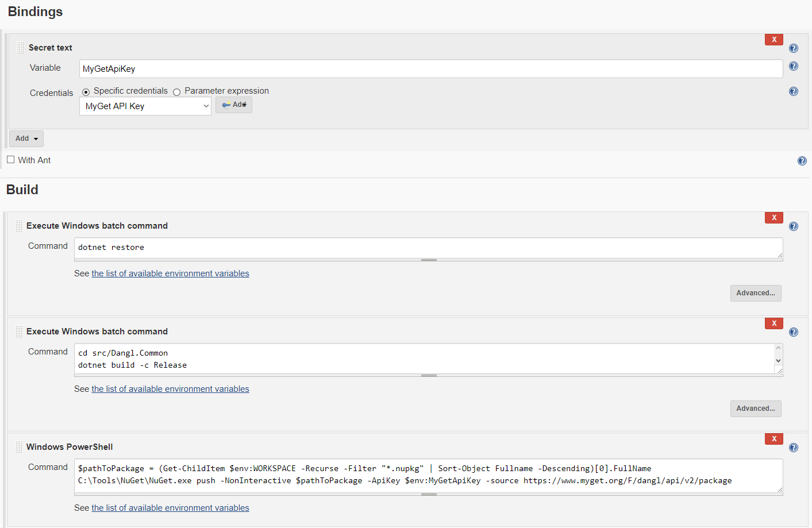Click resize bar below dotnet restore textarea

click(429, 260)
